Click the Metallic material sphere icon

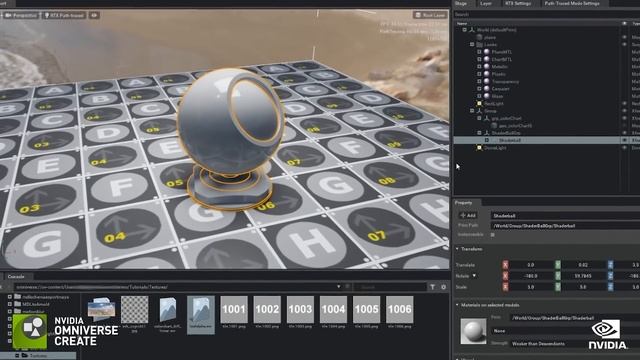(487, 67)
